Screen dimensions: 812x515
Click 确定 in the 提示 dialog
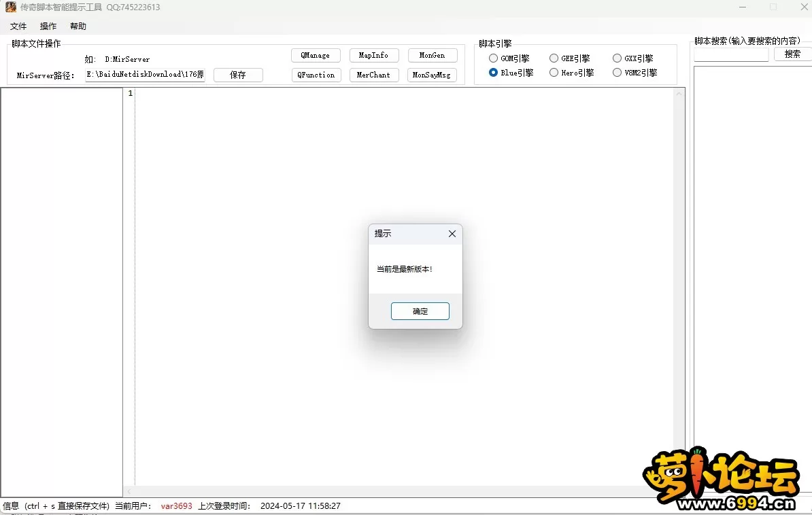click(x=420, y=311)
